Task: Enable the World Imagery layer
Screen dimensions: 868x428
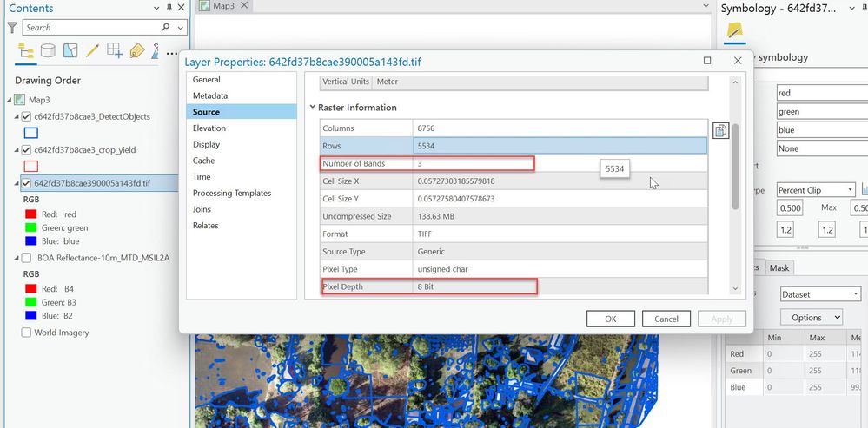Action: pyautogui.click(x=26, y=333)
